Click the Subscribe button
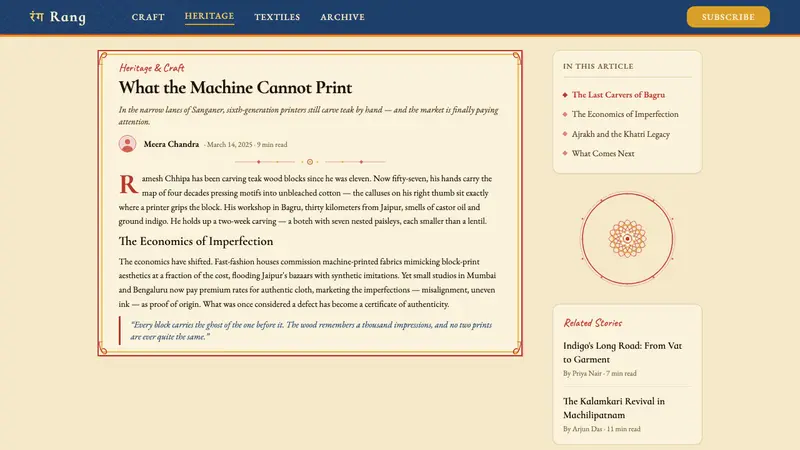Viewport: 800px width, 450px height. point(728,17)
